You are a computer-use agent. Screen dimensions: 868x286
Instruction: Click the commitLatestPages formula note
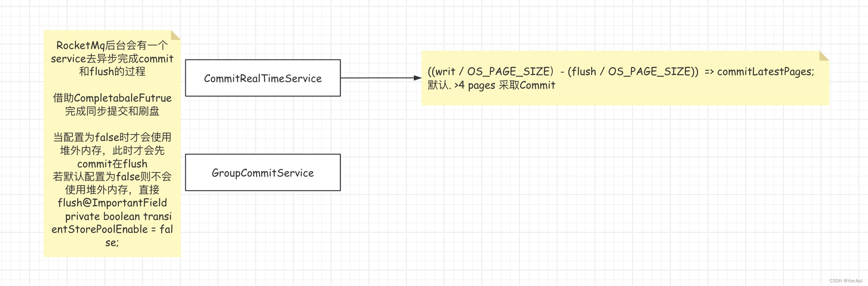click(625, 78)
